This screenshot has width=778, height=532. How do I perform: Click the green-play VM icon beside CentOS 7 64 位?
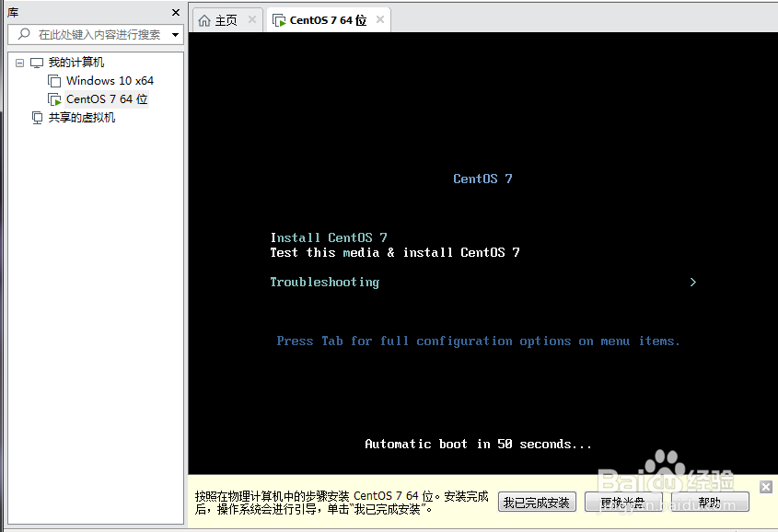click(54, 98)
